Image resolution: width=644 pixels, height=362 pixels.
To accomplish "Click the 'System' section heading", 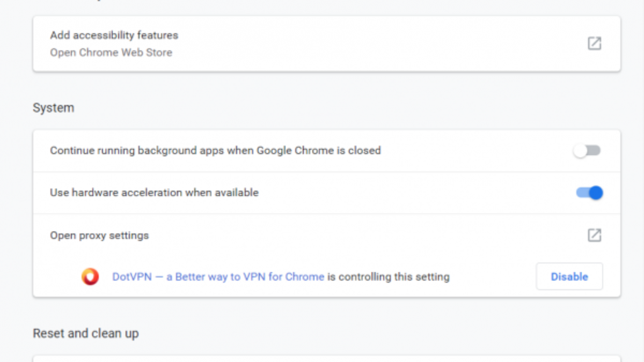I will point(53,108).
